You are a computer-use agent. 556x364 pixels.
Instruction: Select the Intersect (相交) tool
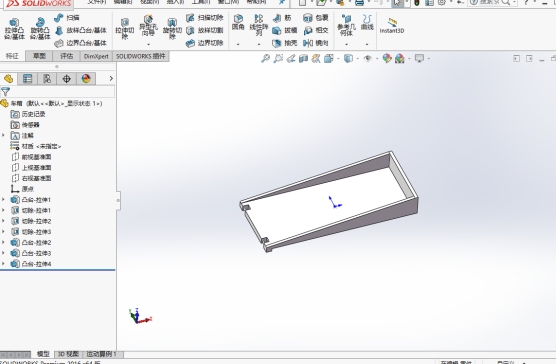click(316, 30)
